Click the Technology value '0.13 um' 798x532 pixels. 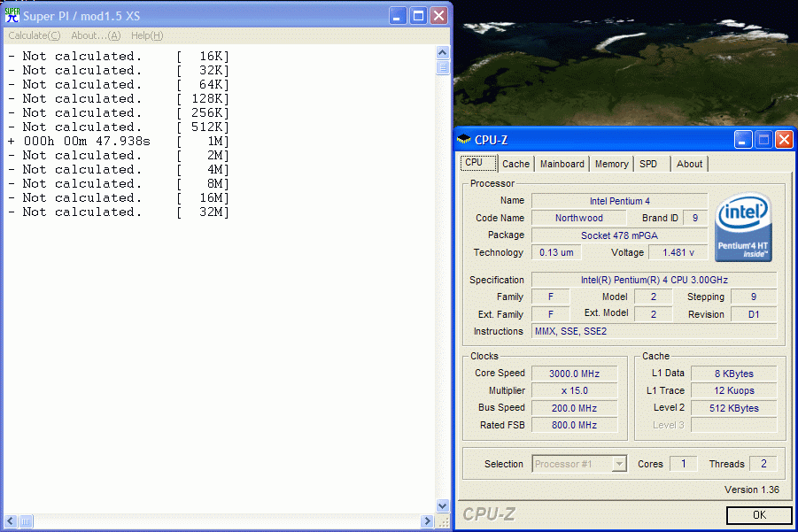point(556,252)
